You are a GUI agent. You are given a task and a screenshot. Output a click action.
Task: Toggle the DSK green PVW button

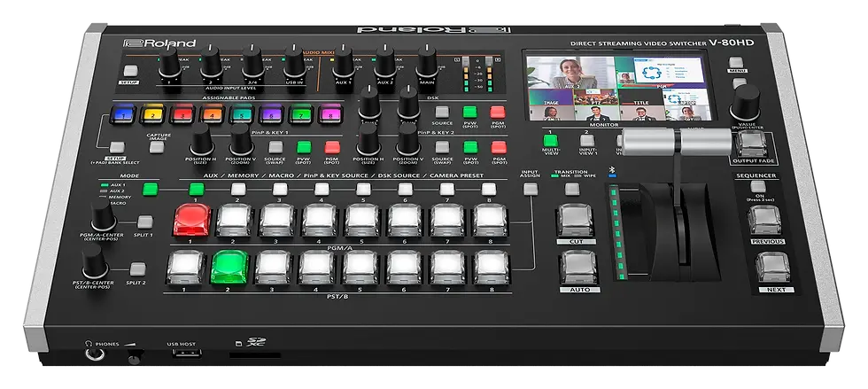(x=470, y=112)
